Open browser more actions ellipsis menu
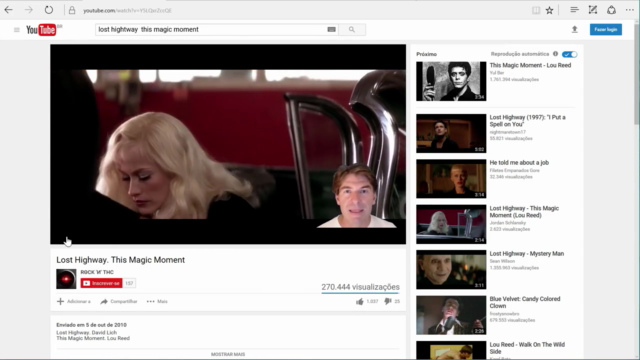This screenshot has width=640, height=360. [x=629, y=10]
